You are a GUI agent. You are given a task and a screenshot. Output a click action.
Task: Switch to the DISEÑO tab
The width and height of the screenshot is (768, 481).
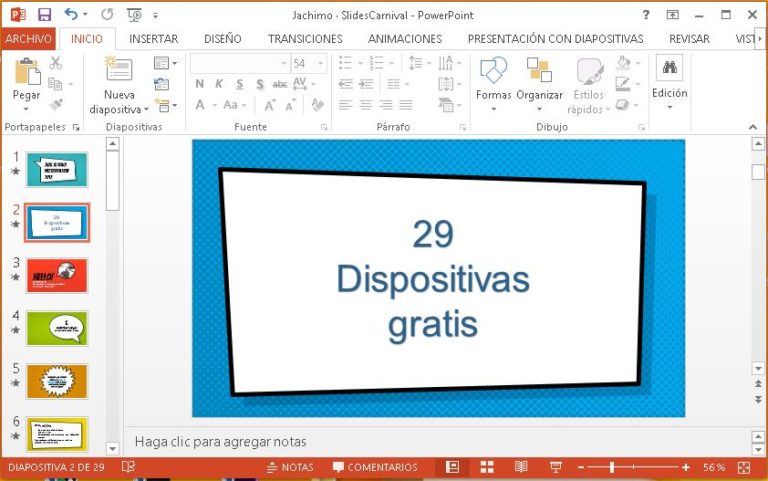point(223,39)
